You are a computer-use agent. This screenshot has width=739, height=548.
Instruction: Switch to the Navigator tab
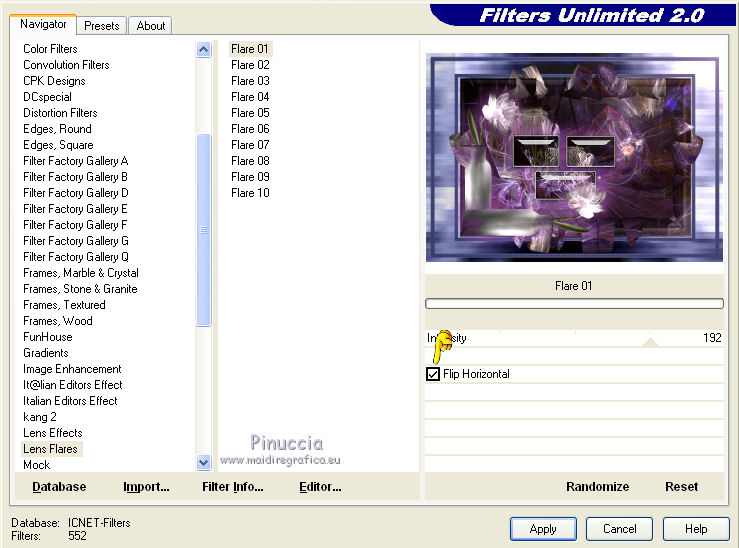43,24
